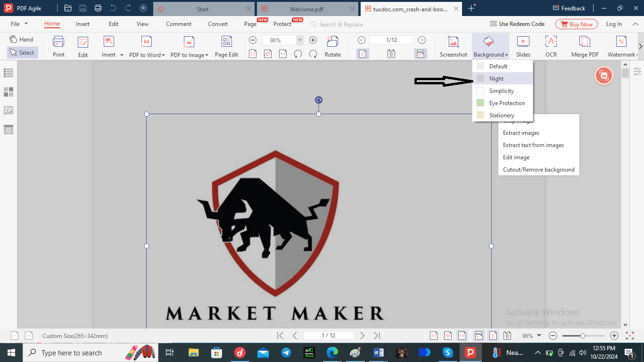Click the Screenshot tool
This screenshot has width=644, height=362.
click(x=453, y=46)
